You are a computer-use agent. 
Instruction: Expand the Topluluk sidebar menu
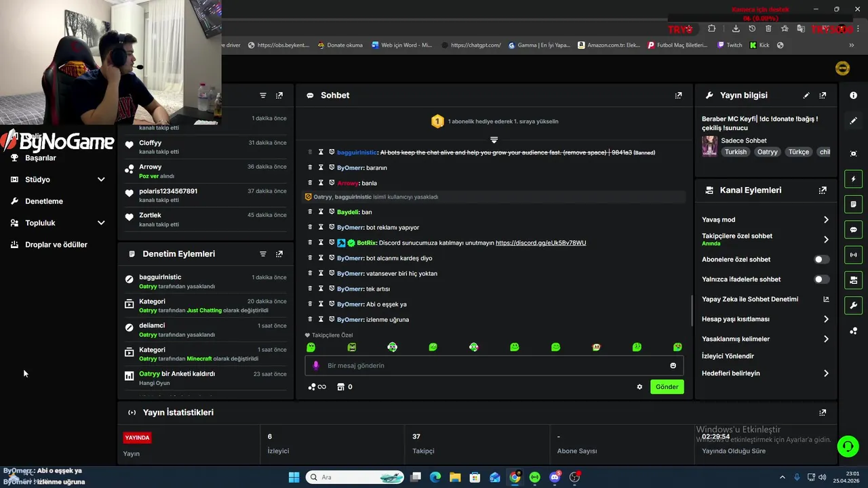pyautogui.click(x=101, y=223)
